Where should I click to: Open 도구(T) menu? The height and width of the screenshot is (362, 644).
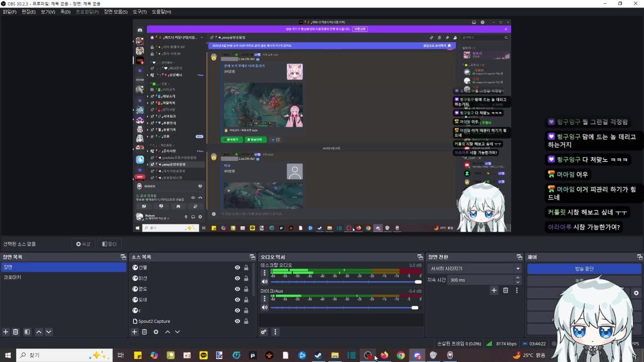pos(140,12)
